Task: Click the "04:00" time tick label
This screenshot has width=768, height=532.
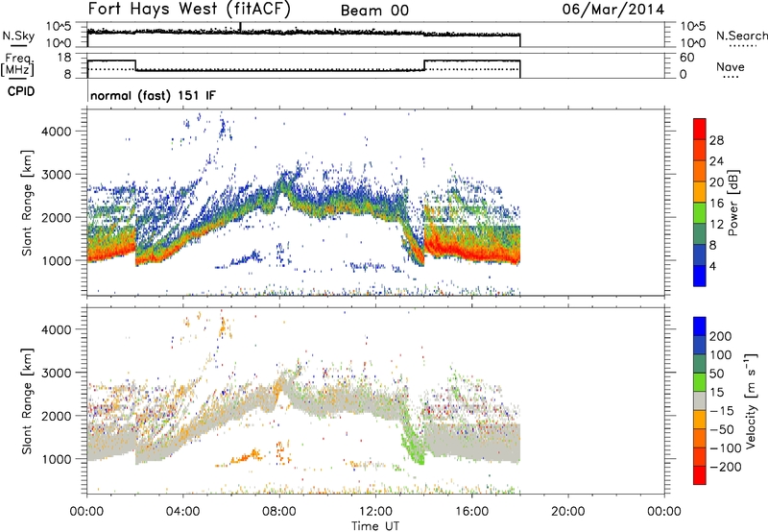Action: 183,512
